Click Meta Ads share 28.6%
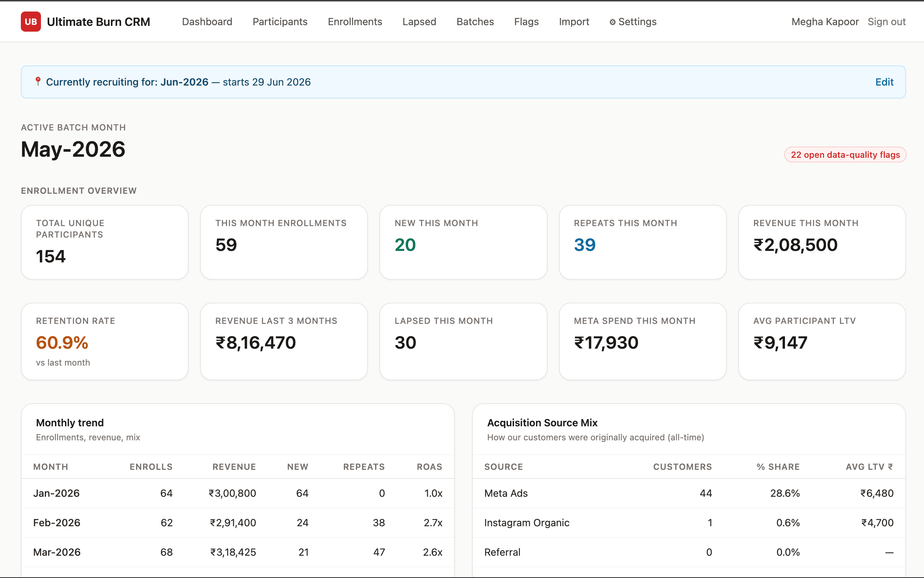Screen dimensions: 924x578 pos(785,493)
